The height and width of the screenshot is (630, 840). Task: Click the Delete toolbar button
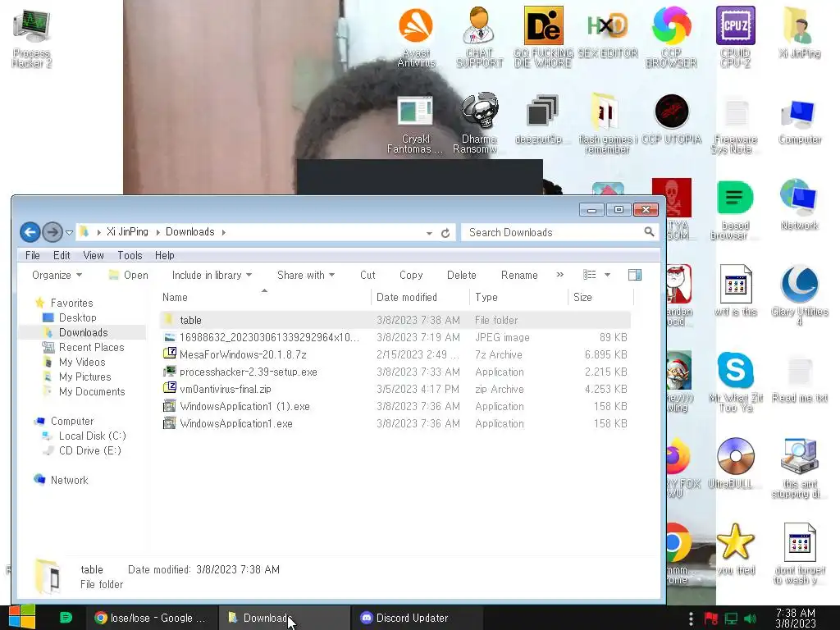tap(461, 275)
